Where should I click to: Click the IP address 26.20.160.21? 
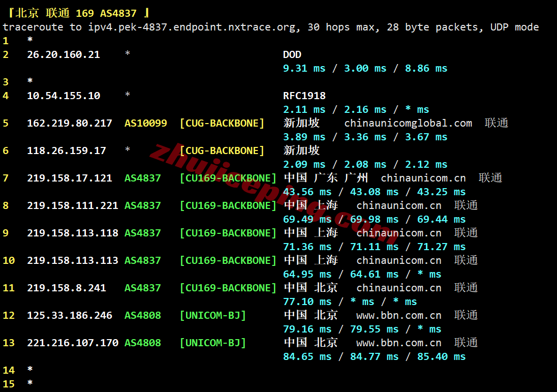(x=63, y=54)
